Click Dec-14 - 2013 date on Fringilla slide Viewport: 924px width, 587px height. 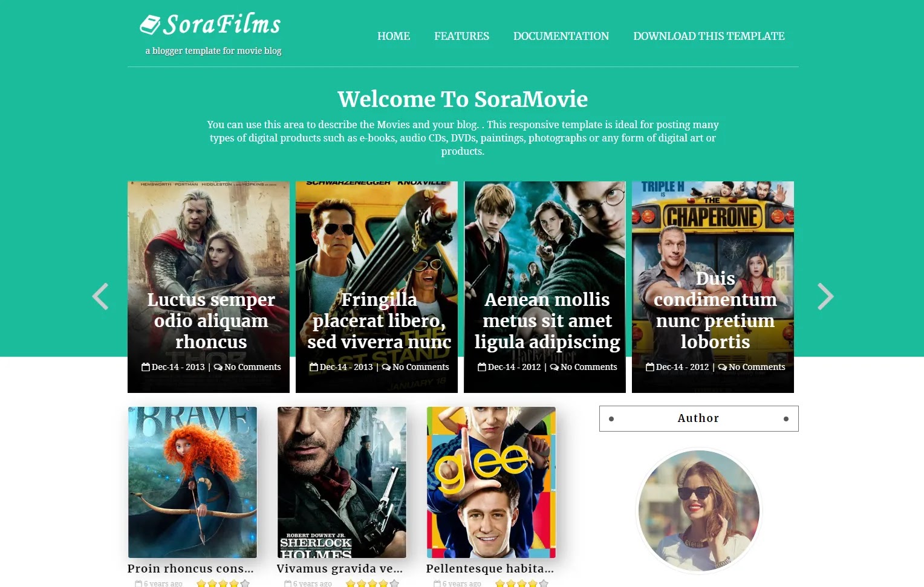(x=346, y=367)
